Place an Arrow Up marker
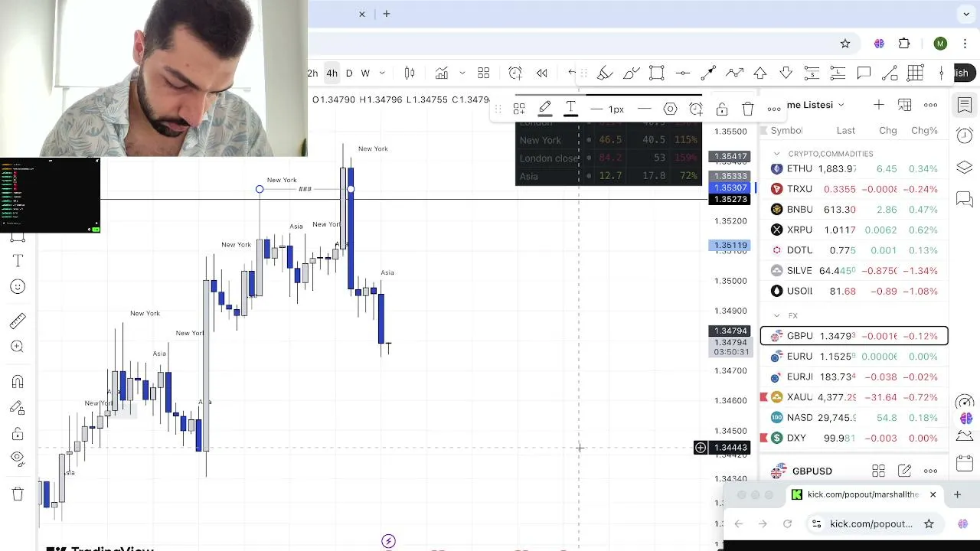Screen dimensions: 980x551 pos(760,73)
